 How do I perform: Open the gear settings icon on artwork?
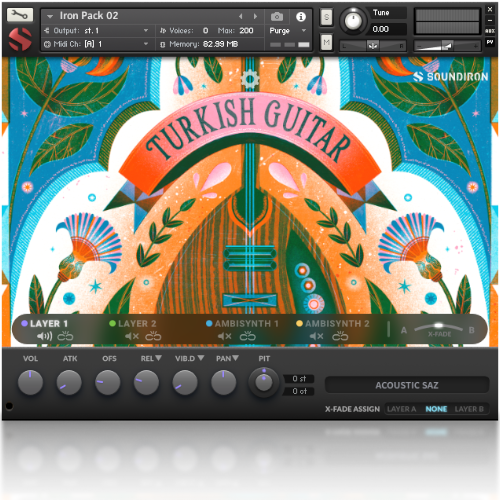(x=250, y=79)
